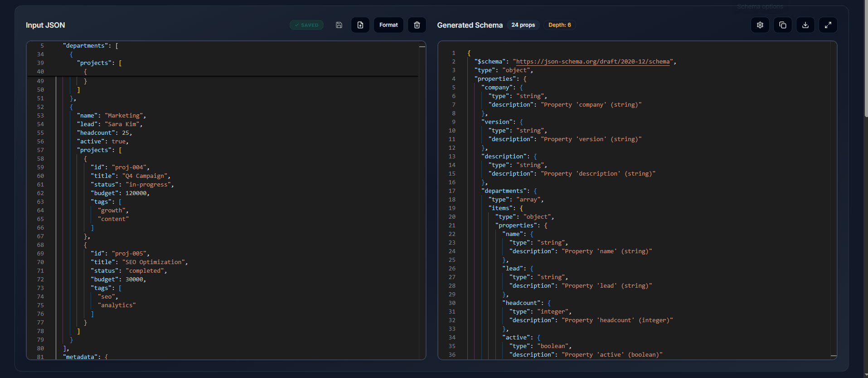
Task: Click the "completed" status value
Action: 145,271
